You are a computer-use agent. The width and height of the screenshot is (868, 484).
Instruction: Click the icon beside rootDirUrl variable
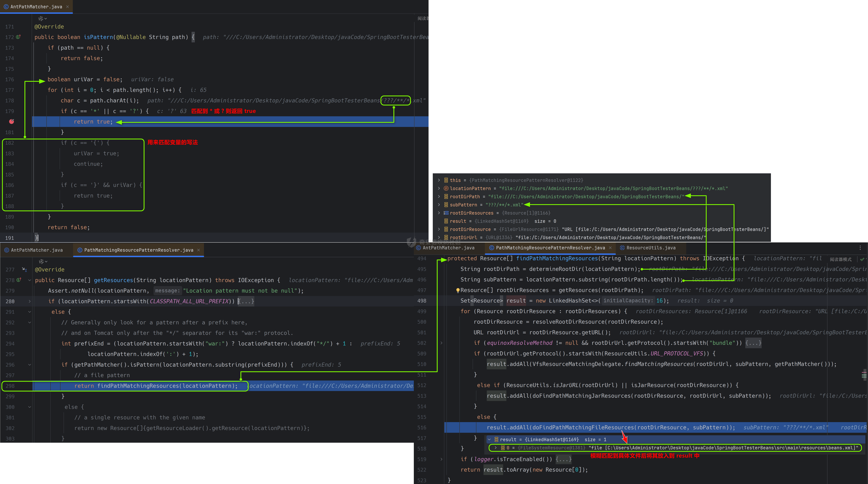pyautogui.click(x=446, y=238)
